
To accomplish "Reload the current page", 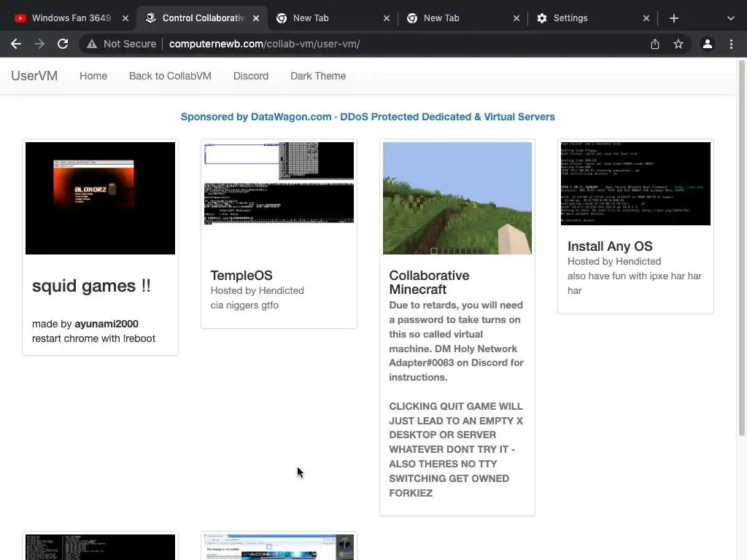I will click(x=63, y=44).
